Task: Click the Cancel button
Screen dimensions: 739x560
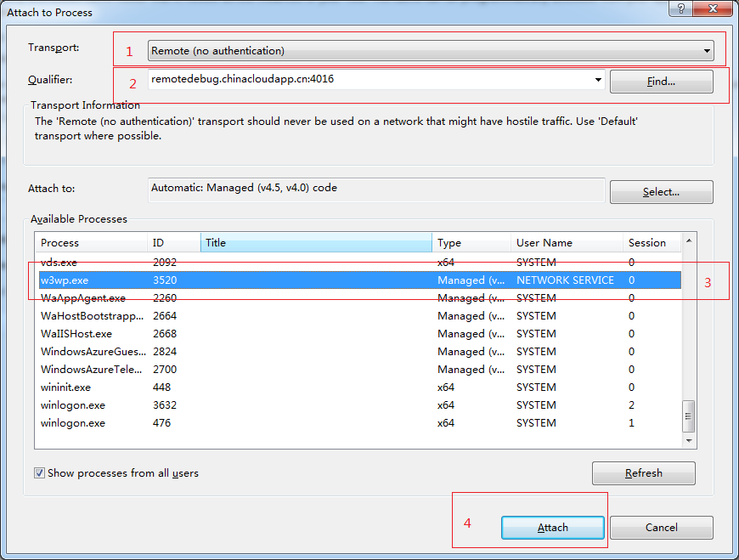Action: (661, 528)
